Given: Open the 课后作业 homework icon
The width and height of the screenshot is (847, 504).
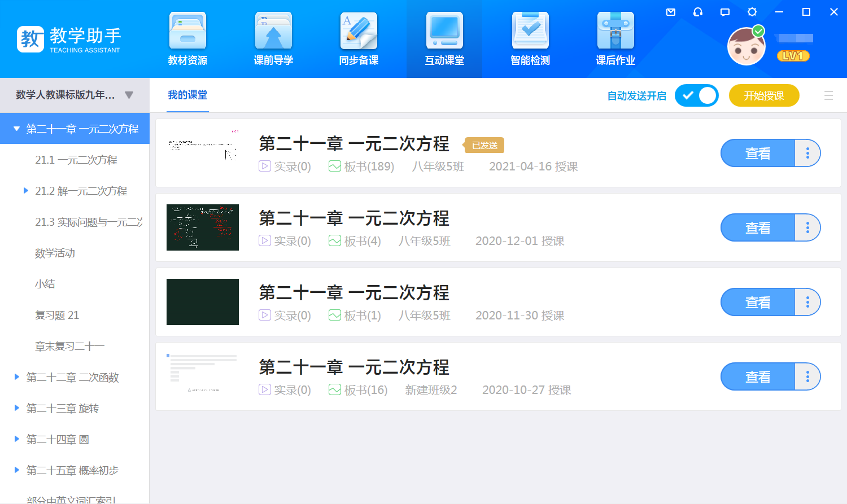Looking at the screenshot, I should (615, 38).
